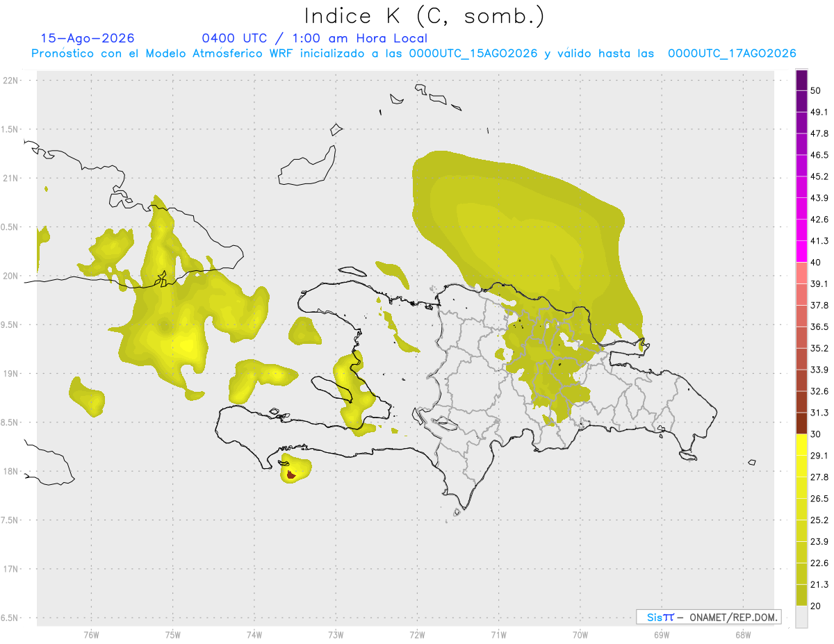Click colorbar label '26.5'
The height and width of the screenshot is (644, 834).
click(x=819, y=498)
